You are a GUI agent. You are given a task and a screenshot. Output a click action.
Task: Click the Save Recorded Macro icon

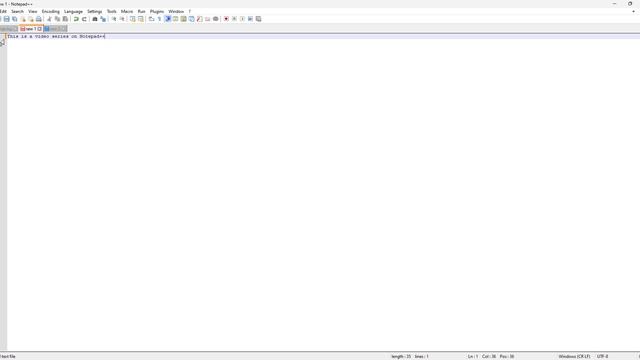[258, 19]
